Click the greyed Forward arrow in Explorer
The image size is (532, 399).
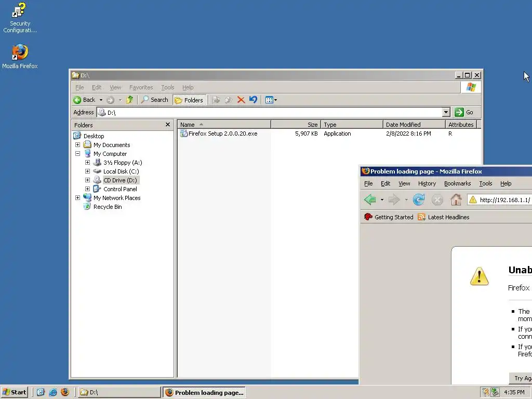tap(110, 100)
